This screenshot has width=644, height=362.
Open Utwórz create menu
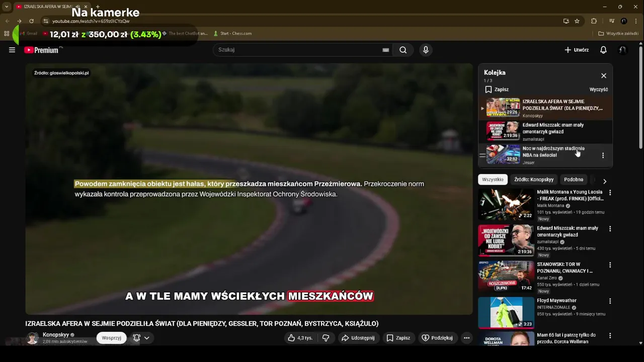(577, 50)
